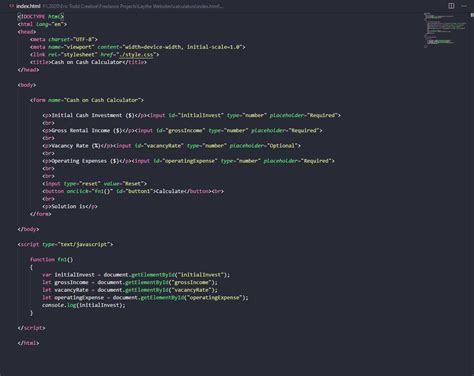The width and height of the screenshot is (474, 376).
Task: Click the closing </head> tag line
Action: pyautogui.click(x=28, y=70)
